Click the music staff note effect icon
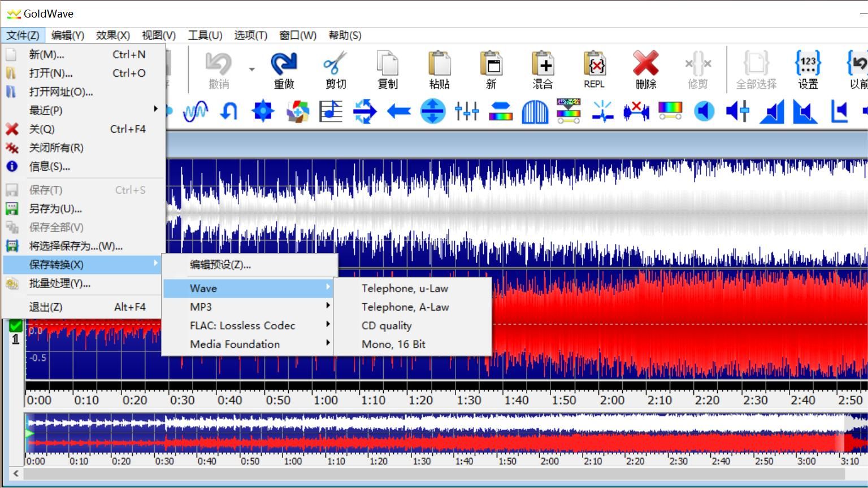The height and width of the screenshot is (488, 868). coord(331,111)
